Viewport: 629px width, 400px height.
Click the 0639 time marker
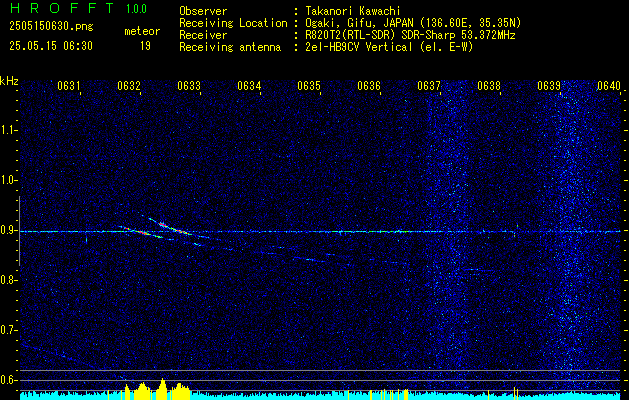(549, 86)
